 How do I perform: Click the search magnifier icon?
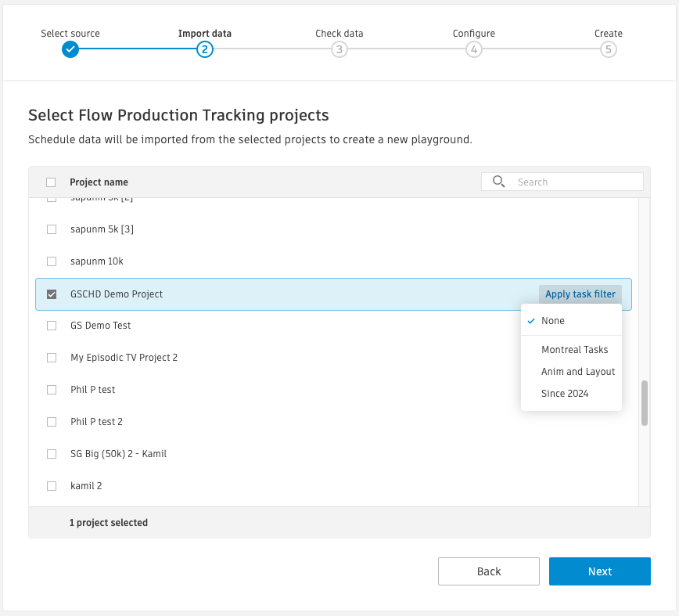point(498,182)
